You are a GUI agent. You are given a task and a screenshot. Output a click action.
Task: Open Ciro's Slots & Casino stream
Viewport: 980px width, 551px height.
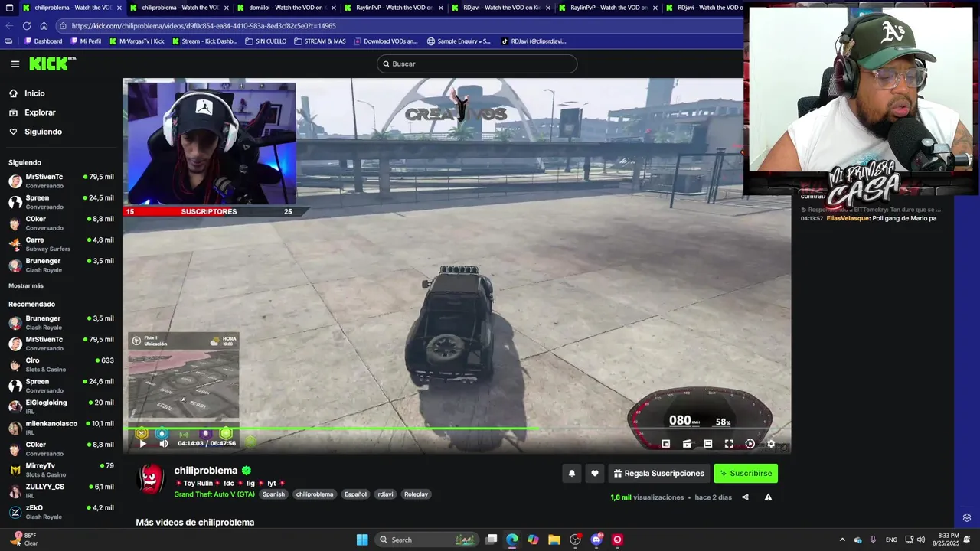[61, 364]
